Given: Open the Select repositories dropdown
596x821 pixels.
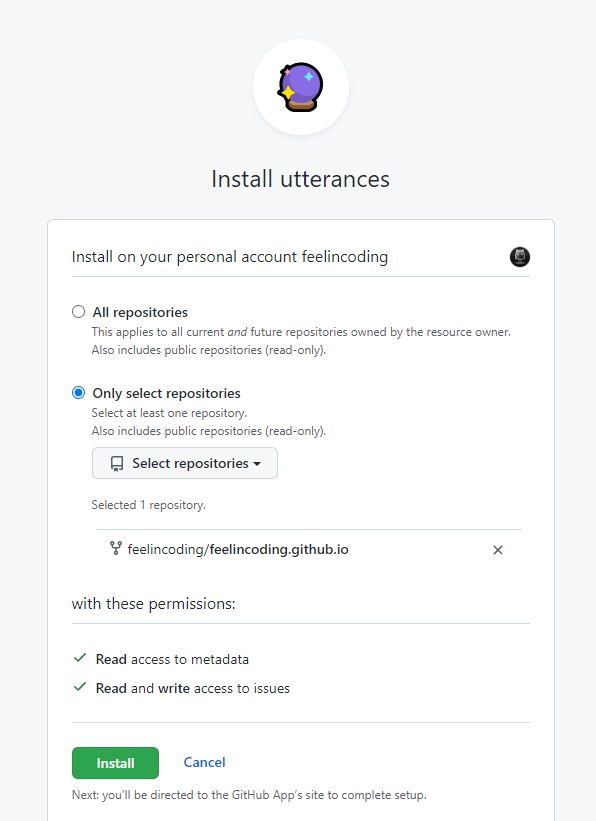Looking at the screenshot, I should (185, 463).
